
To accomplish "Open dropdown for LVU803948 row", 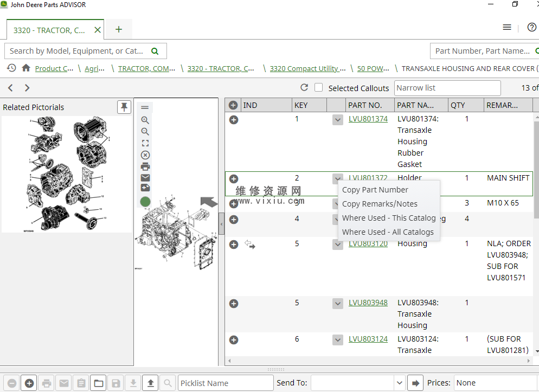I will point(338,304).
